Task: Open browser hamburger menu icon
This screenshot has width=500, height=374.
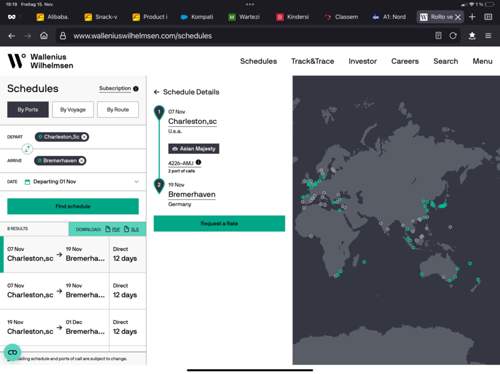Action: click(488, 35)
